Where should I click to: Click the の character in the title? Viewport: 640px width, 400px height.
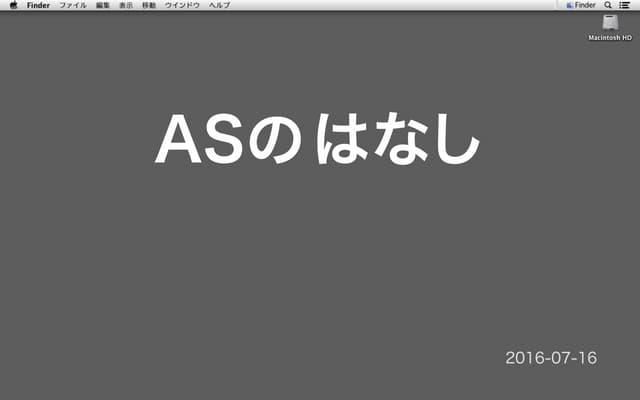[x=274, y=141]
